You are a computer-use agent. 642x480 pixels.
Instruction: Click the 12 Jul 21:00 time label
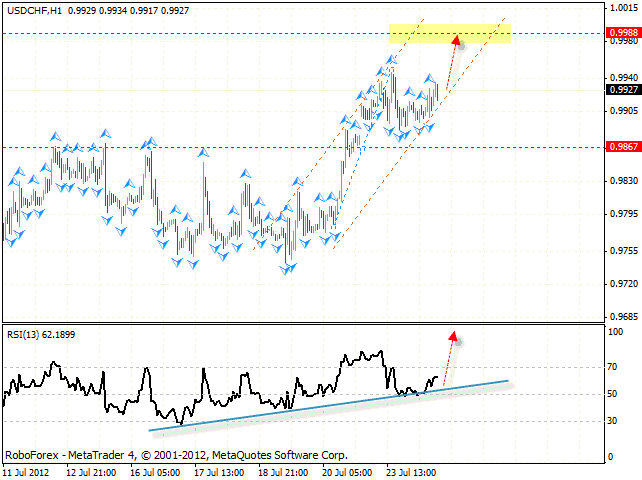pyautogui.click(x=91, y=473)
